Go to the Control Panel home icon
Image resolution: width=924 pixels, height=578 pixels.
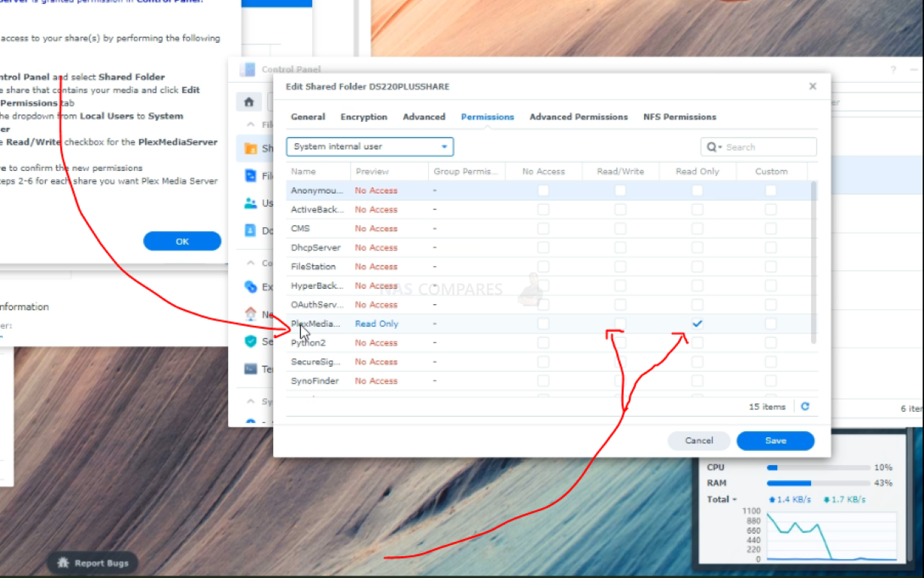coord(249,102)
